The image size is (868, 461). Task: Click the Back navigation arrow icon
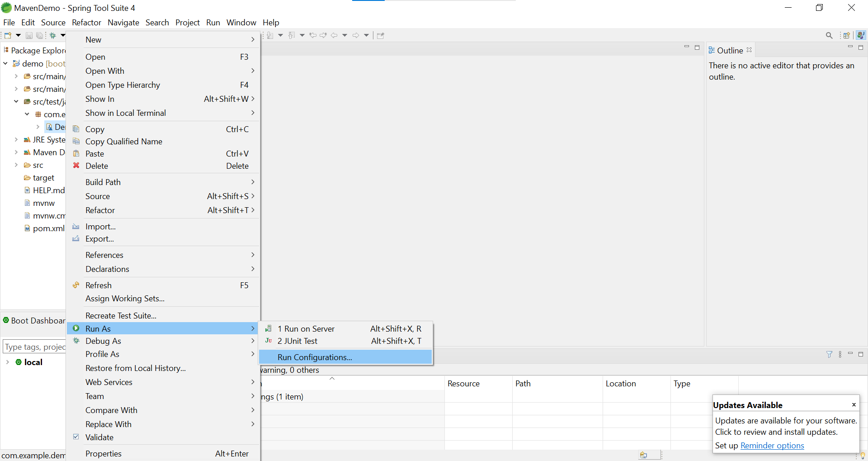click(334, 35)
